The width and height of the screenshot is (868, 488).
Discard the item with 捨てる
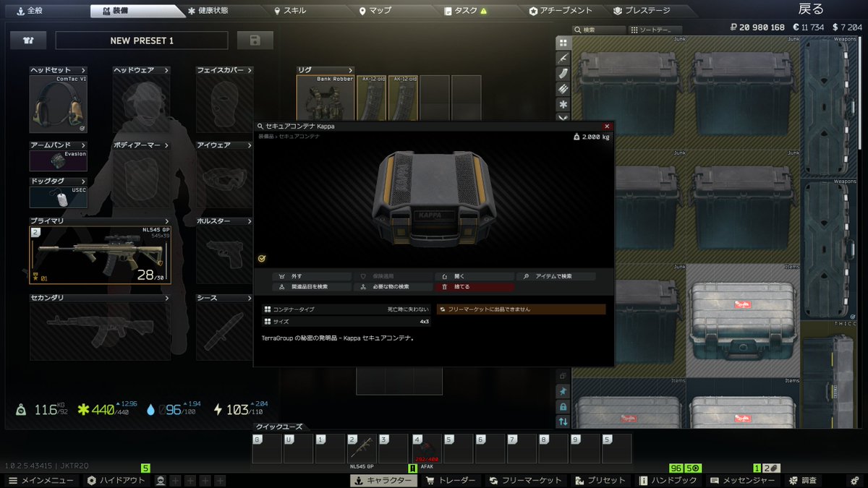pos(475,287)
